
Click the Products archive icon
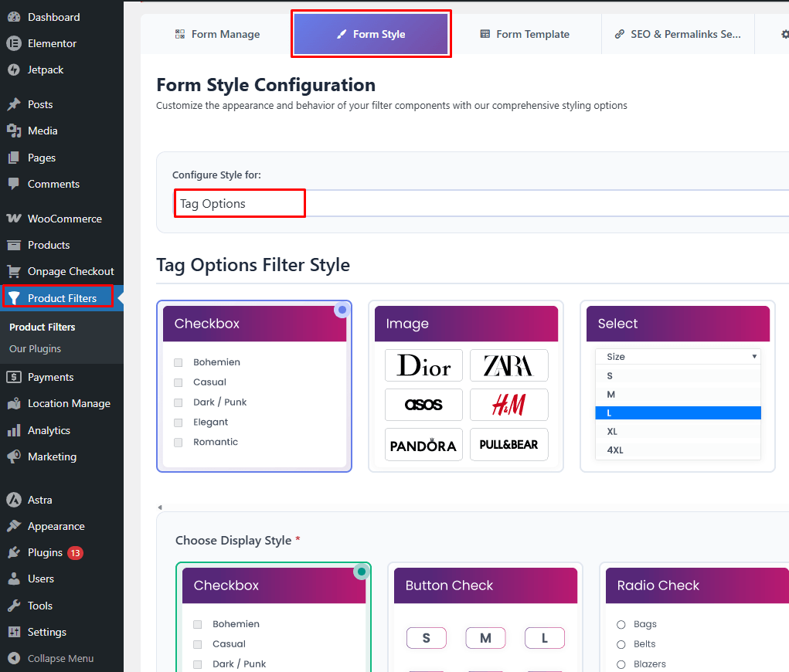[14, 245]
